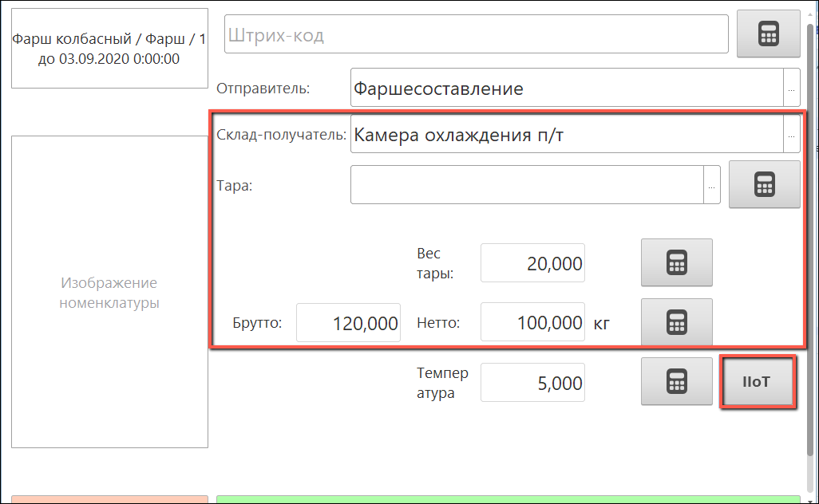
Task: Open the Склад-получатель selection ellipsis button
Action: coord(791,135)
